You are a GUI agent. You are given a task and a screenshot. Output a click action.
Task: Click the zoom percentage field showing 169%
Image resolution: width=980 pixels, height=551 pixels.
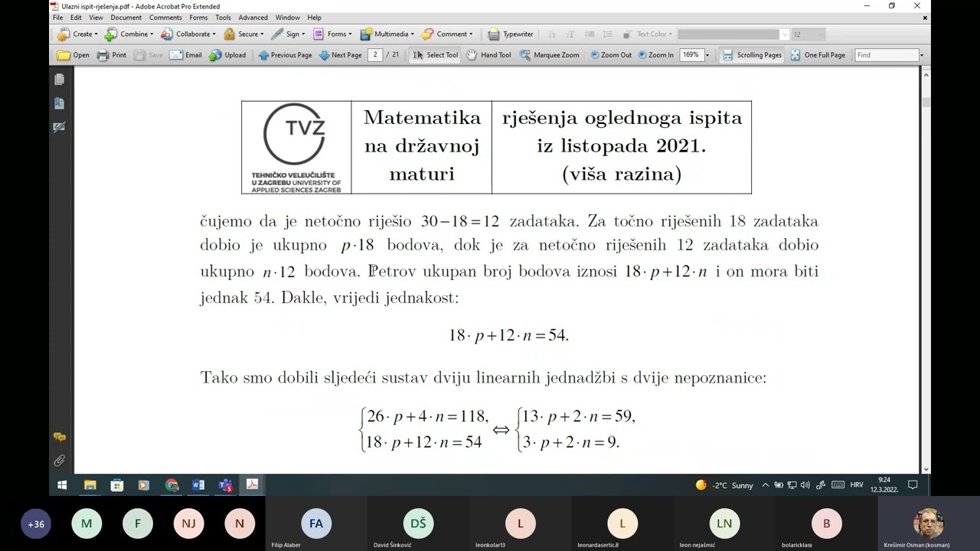[x=691, y=55]
